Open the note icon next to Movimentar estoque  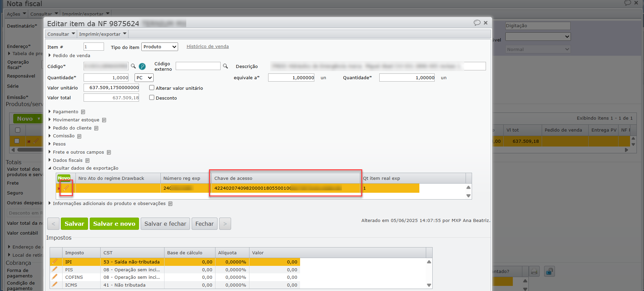click(104, 120)
